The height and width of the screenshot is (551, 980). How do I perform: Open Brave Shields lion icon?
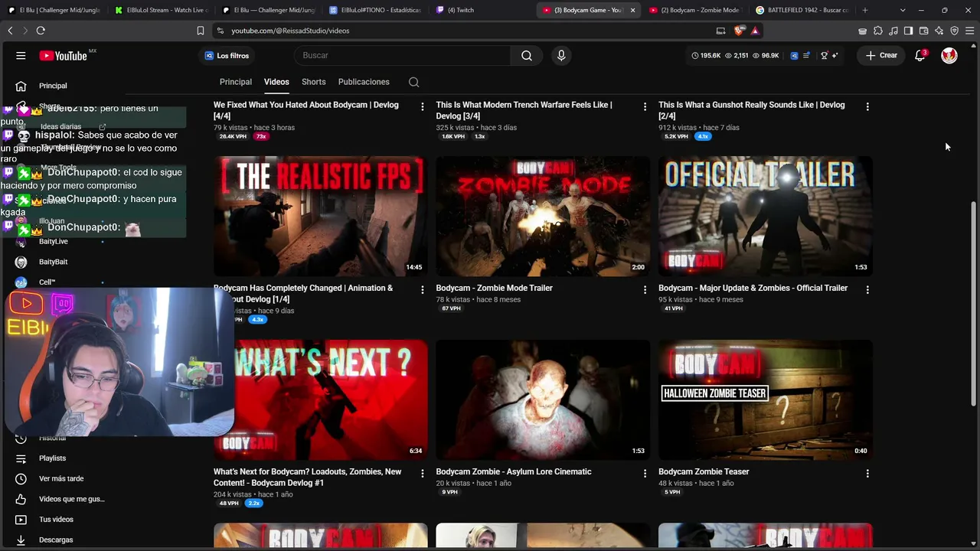739,31
